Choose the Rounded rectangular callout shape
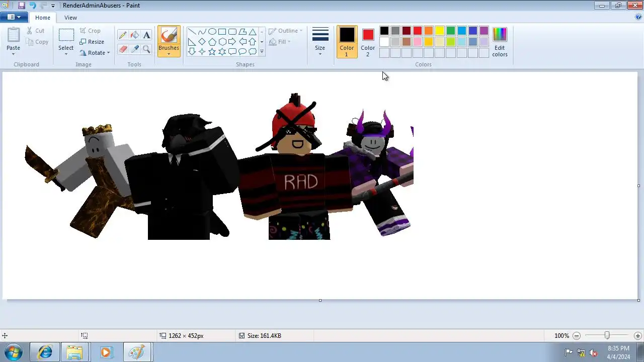The image size is (644, 362). (232, 52)
